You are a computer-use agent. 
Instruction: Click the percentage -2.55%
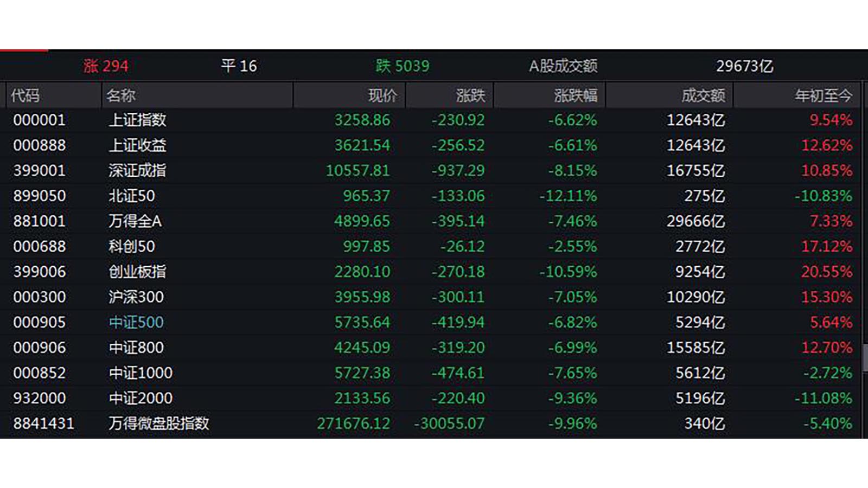pos(572,246)
